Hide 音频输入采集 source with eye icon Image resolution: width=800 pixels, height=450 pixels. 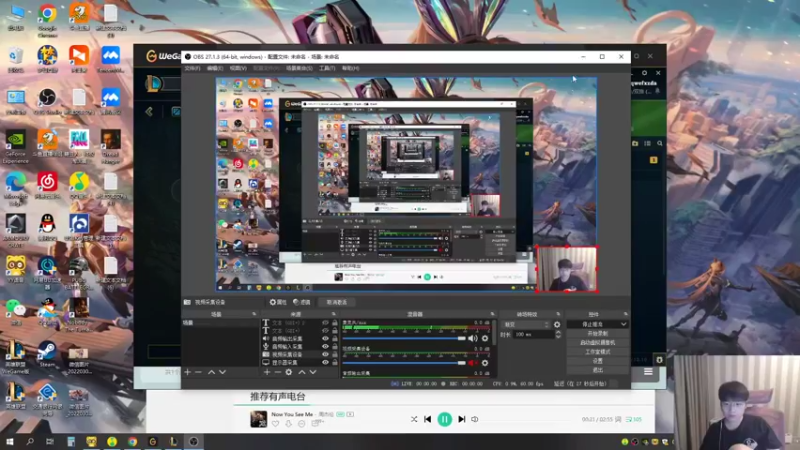(325, 346)
